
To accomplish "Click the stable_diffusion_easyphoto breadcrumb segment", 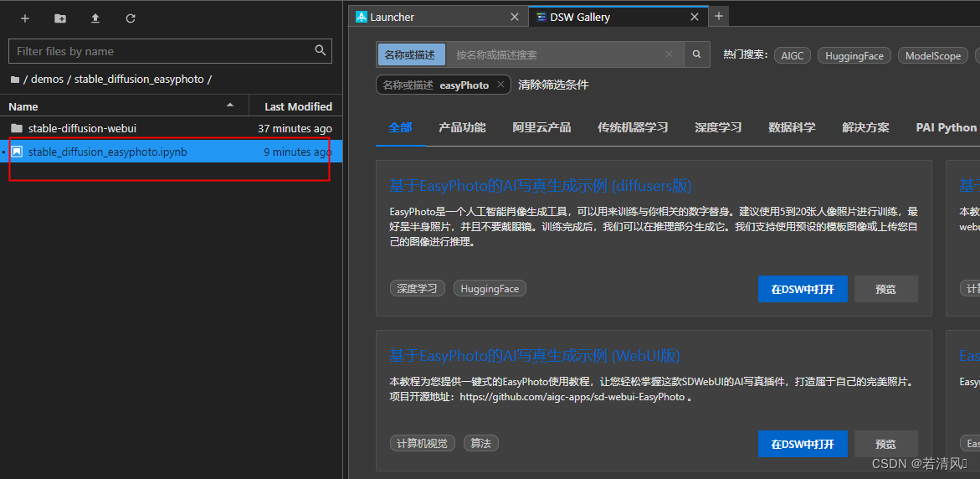I will click(140, 80).
